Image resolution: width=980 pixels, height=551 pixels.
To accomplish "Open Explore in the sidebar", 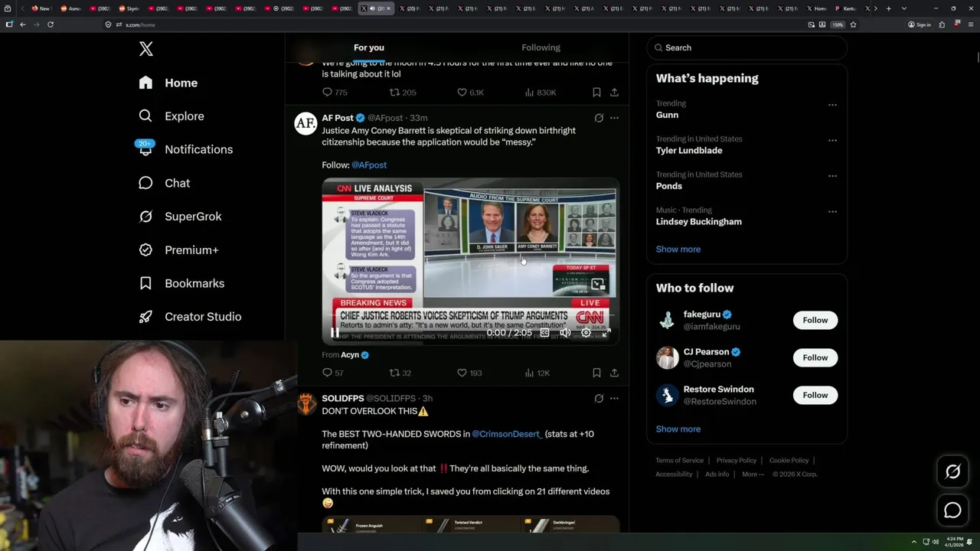I will pyautogui.click(x=171, y=116).
